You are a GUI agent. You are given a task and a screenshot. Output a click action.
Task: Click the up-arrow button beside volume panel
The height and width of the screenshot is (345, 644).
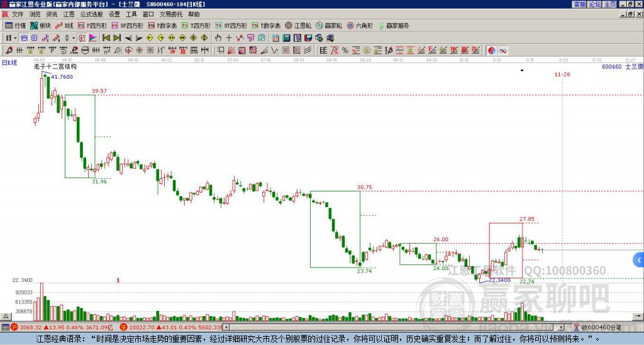tap(5, 316)
